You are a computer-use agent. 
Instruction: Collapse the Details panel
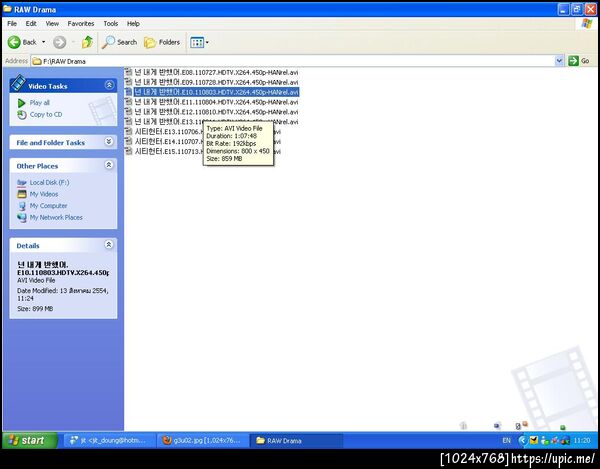[x=109, y=244]
